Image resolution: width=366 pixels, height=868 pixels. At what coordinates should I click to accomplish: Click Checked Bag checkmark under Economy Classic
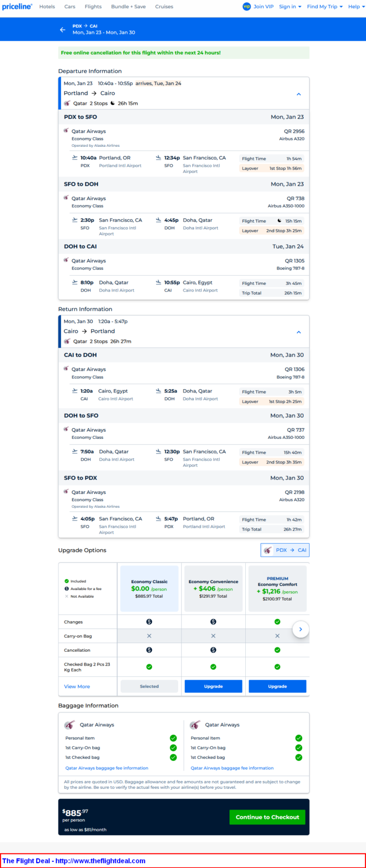[x=149, y=667]
